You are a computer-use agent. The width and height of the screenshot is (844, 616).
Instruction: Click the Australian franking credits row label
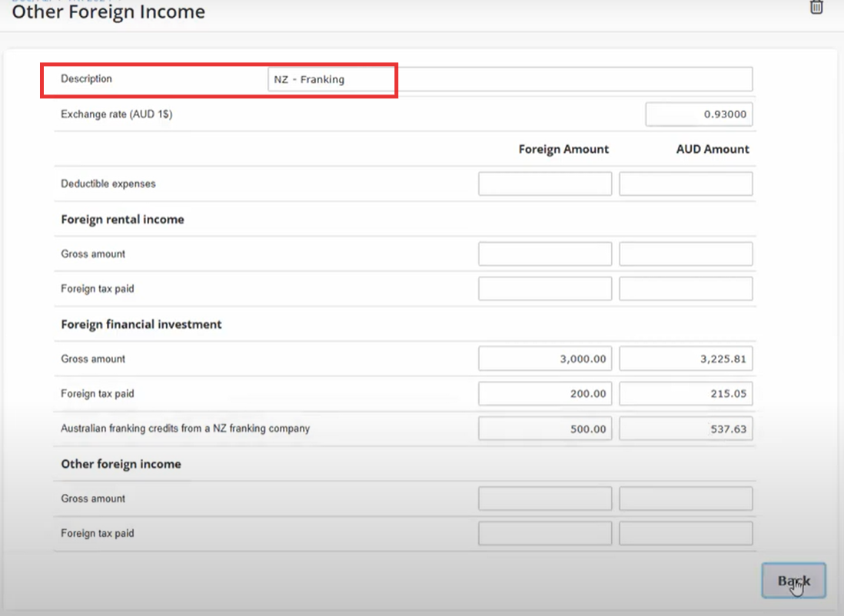185,429
